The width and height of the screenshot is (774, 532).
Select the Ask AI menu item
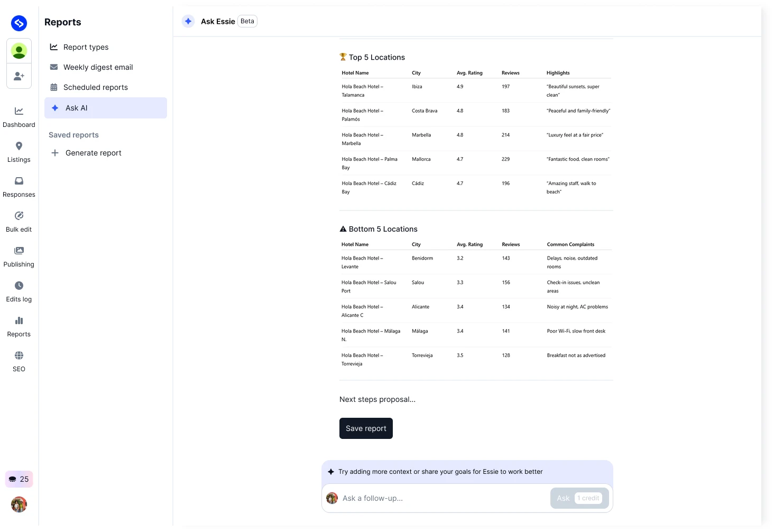(106, 108)
